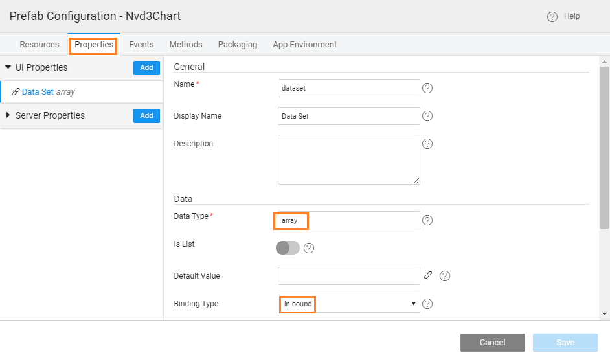
Task: Open Help from the dialog header
Action: click(563, 16)
